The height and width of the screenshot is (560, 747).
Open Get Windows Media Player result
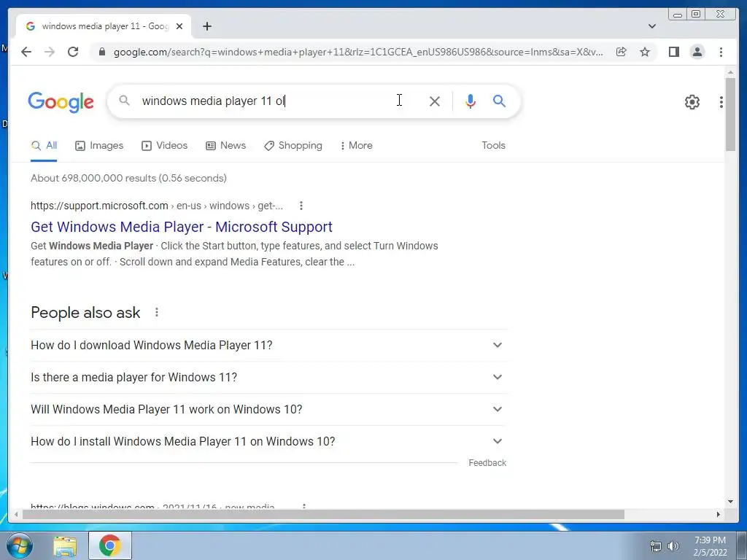[182, 227]
